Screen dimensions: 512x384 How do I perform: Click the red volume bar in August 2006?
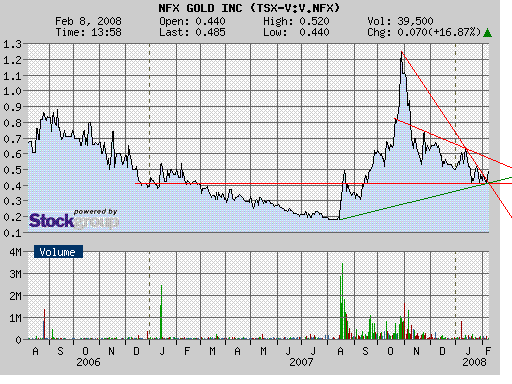click(44, 324)
